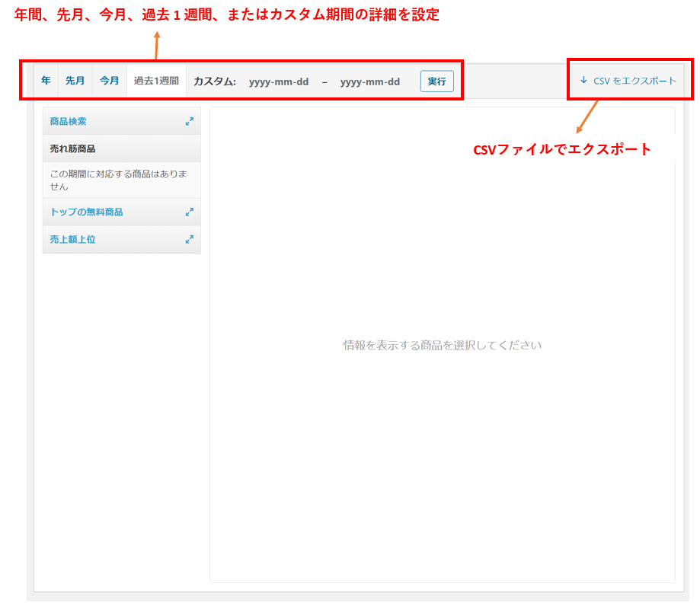Expand the 商品検索 section header
The image size is (700, 606).
tap(69, 121)
